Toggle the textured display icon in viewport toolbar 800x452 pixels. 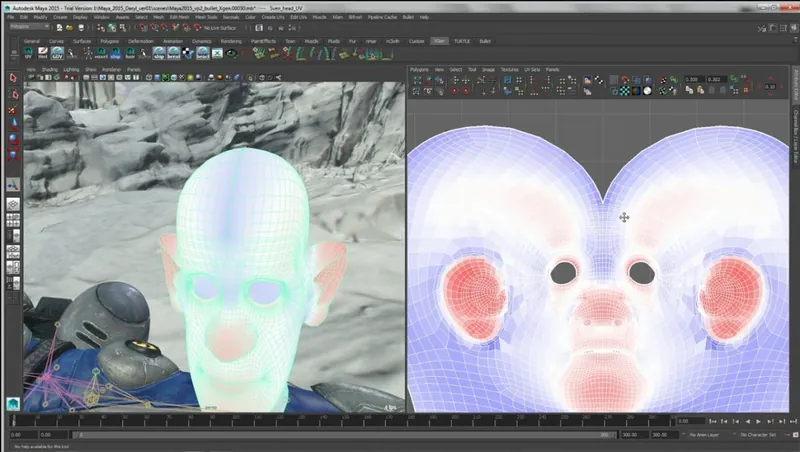click(182, 78)
